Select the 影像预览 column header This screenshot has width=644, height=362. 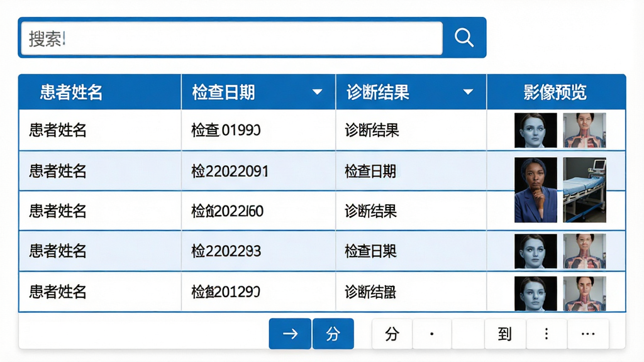tap(556, 92)
